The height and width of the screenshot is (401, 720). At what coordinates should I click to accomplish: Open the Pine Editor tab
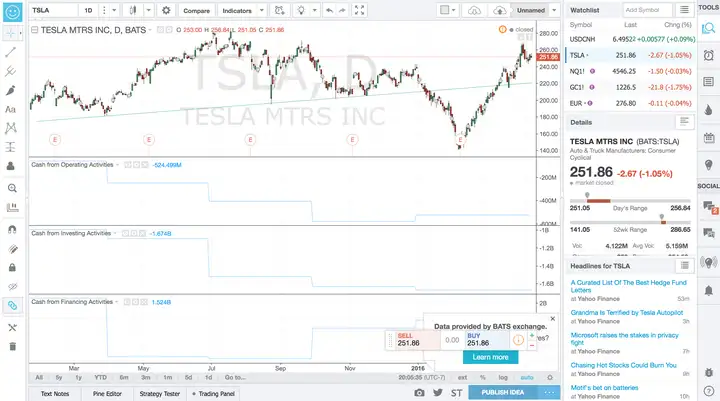107,394
